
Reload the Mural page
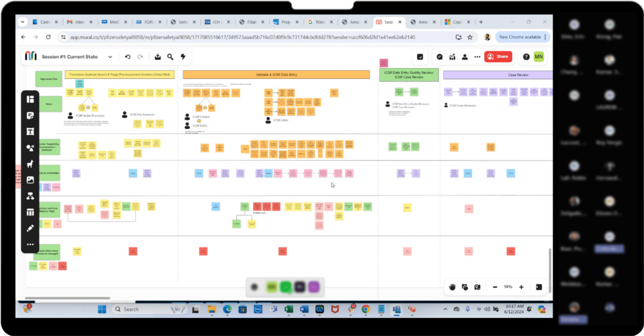[48, 37]
